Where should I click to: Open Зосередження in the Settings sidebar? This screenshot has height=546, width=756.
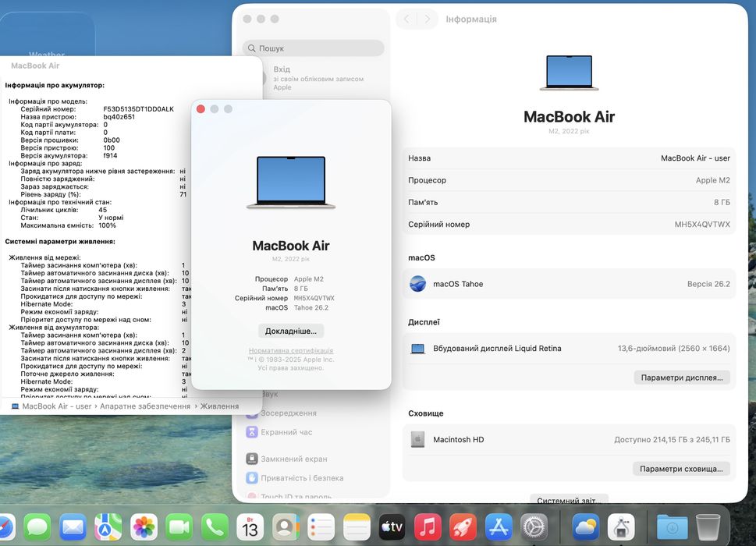(x=289, y=413)
